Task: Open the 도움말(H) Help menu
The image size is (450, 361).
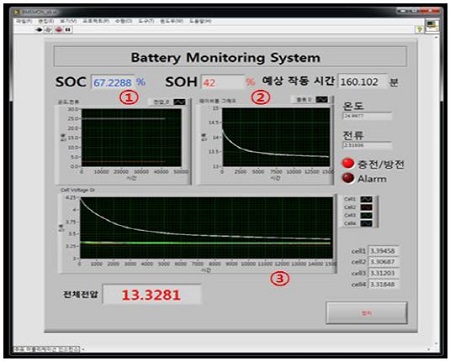Action: [x=200, y=21]
